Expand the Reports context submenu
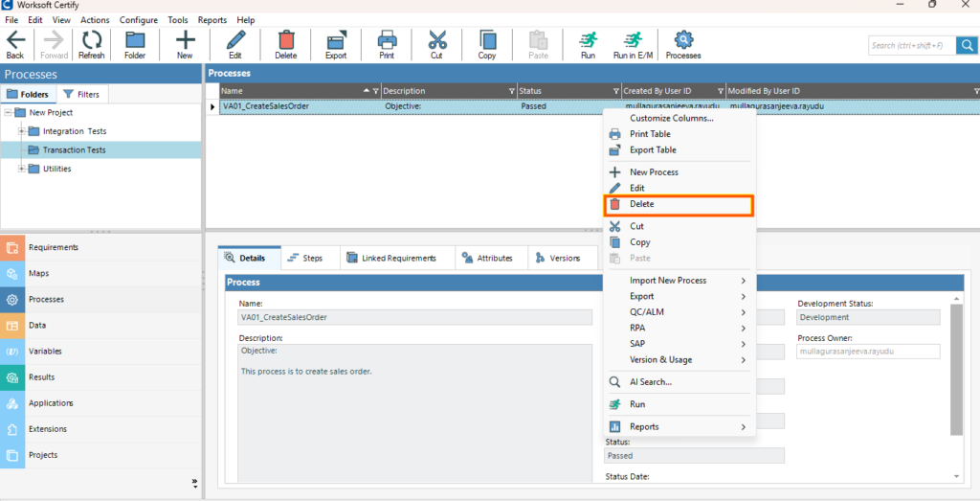 (x=679, y=426)
